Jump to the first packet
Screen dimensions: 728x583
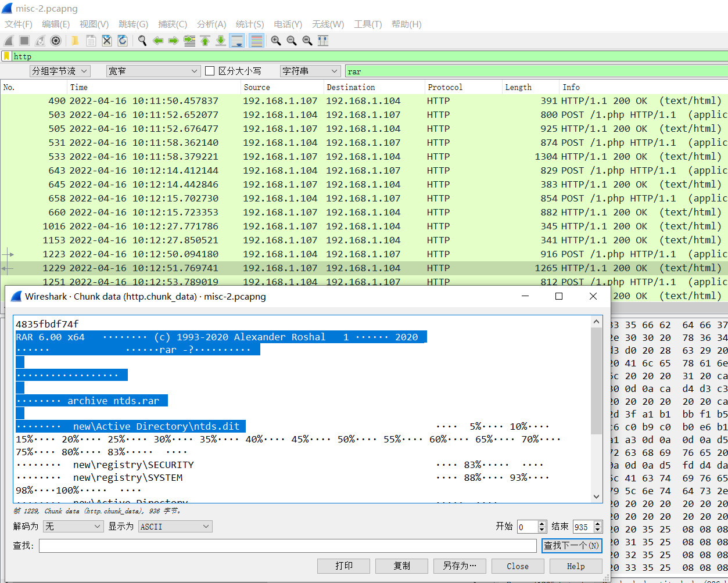(x=205, y=41)
